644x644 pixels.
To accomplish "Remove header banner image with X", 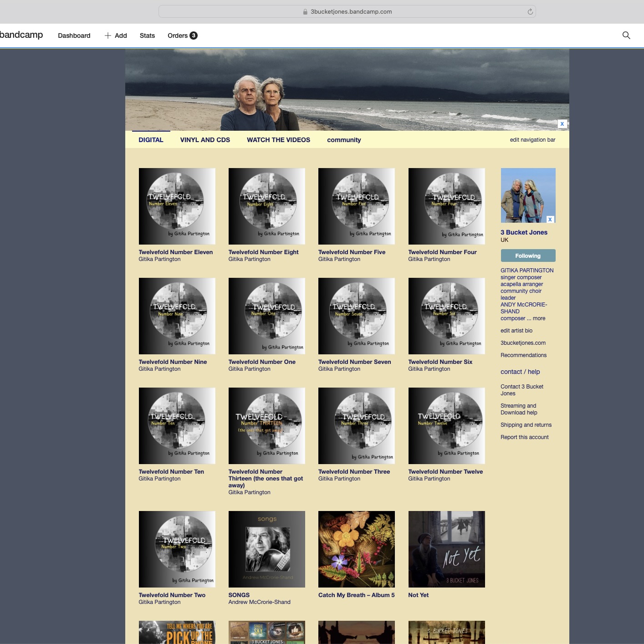I will point(562,124).
